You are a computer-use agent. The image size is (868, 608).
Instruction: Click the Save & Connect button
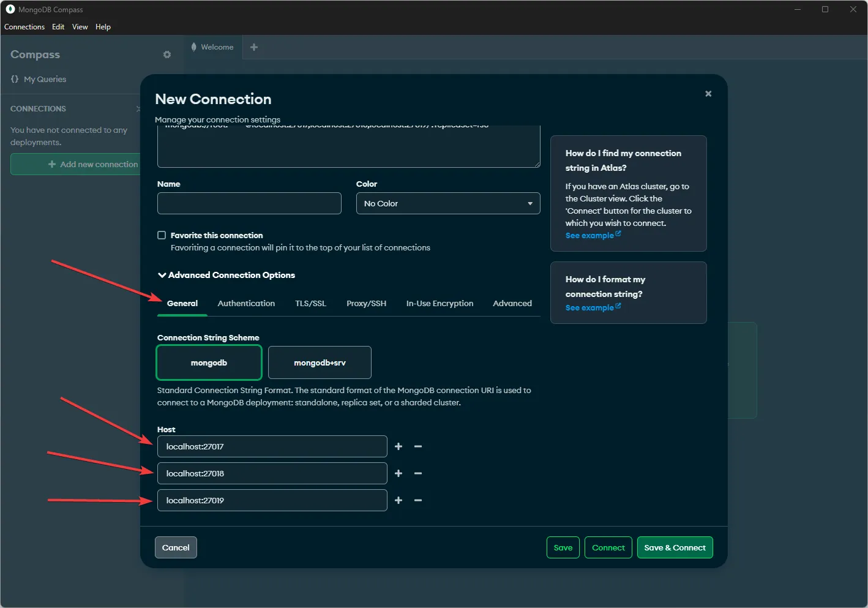pos(675,547)
